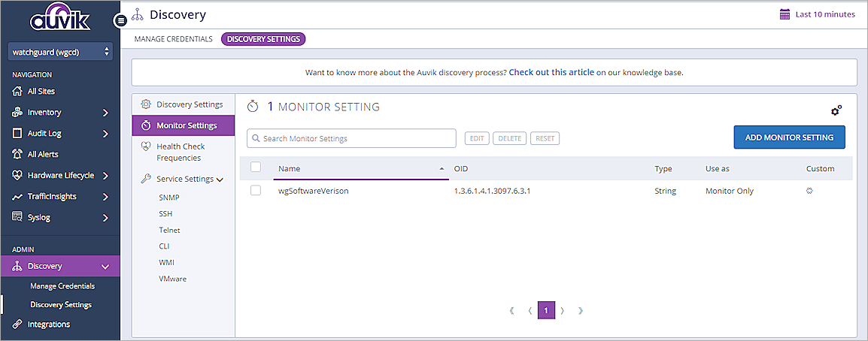
Task: Open the Check out this article link
Action: coord(551,72)
